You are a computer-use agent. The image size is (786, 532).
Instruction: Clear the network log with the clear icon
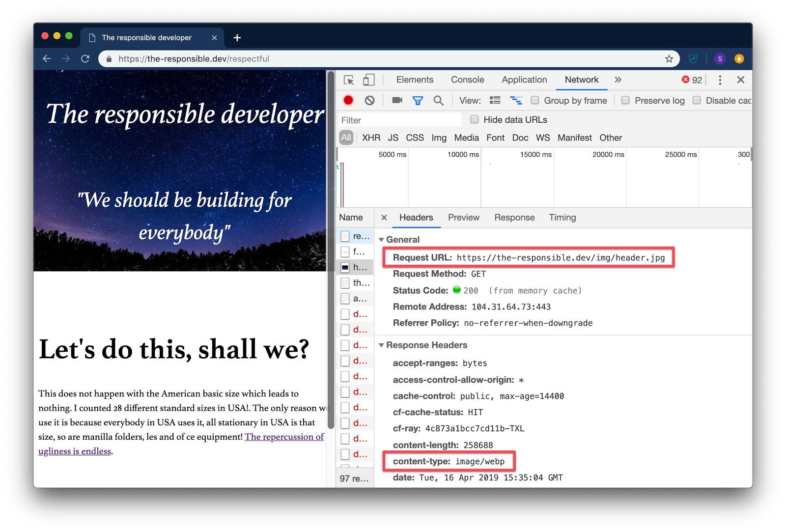point(369,100)
